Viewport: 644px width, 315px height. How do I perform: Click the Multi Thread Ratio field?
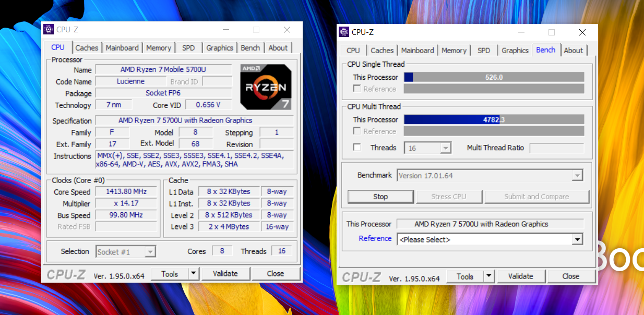click(x=556, y=148)
